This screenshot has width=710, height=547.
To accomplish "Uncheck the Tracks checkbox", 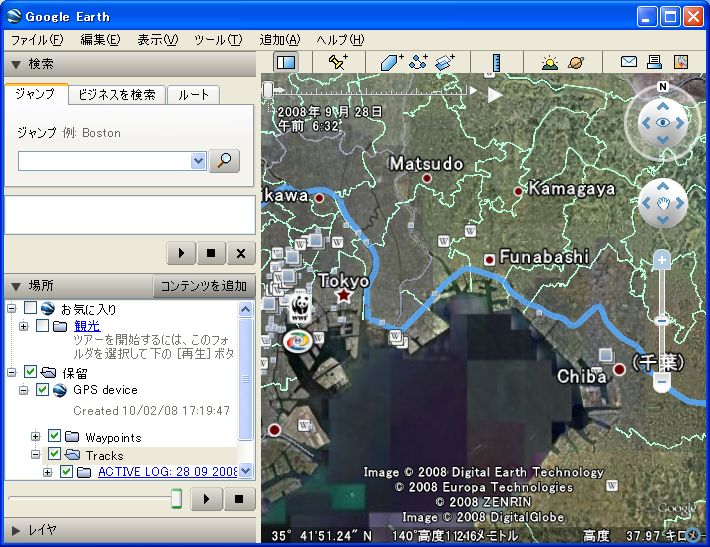I will click(x=54, y=453).
